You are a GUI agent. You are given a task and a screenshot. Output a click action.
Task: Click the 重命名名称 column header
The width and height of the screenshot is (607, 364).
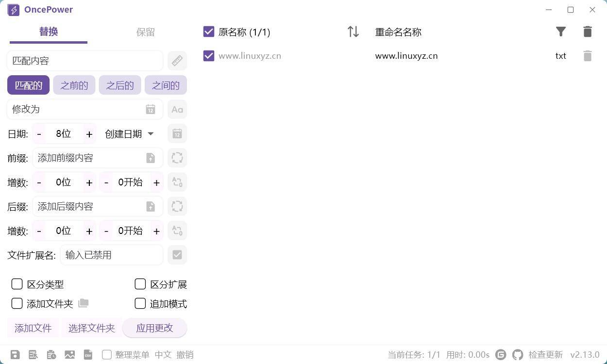[398, 32]
